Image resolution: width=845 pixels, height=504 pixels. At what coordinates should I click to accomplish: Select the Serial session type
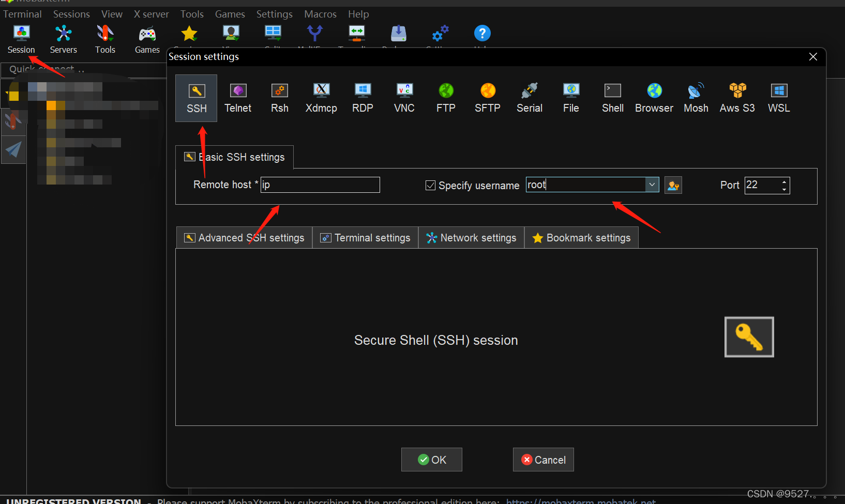click(x=530, y=98)
